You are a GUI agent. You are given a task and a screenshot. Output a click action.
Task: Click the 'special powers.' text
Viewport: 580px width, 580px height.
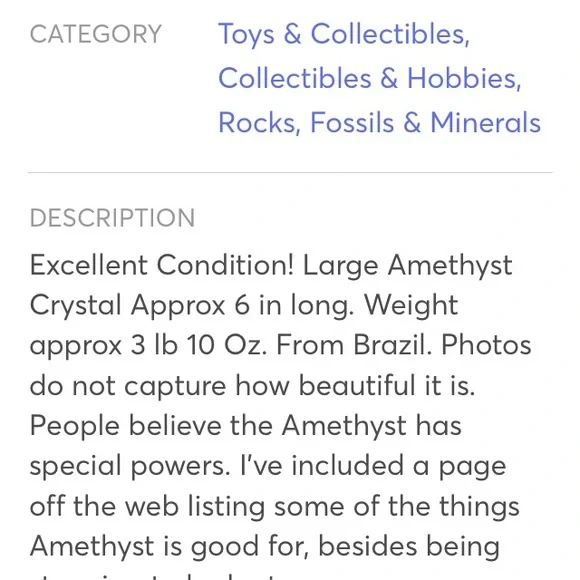(130, 466)
